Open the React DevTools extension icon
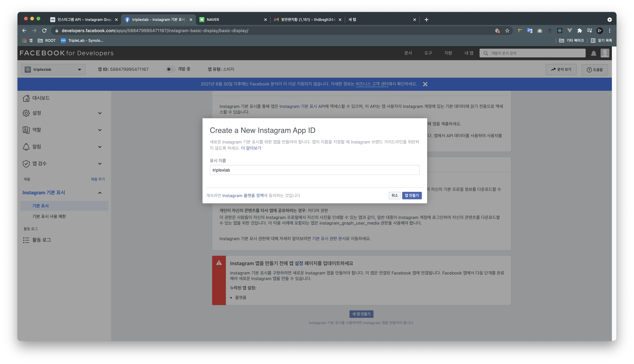Viewport: 634px width, 364px height. coord(559,31)
